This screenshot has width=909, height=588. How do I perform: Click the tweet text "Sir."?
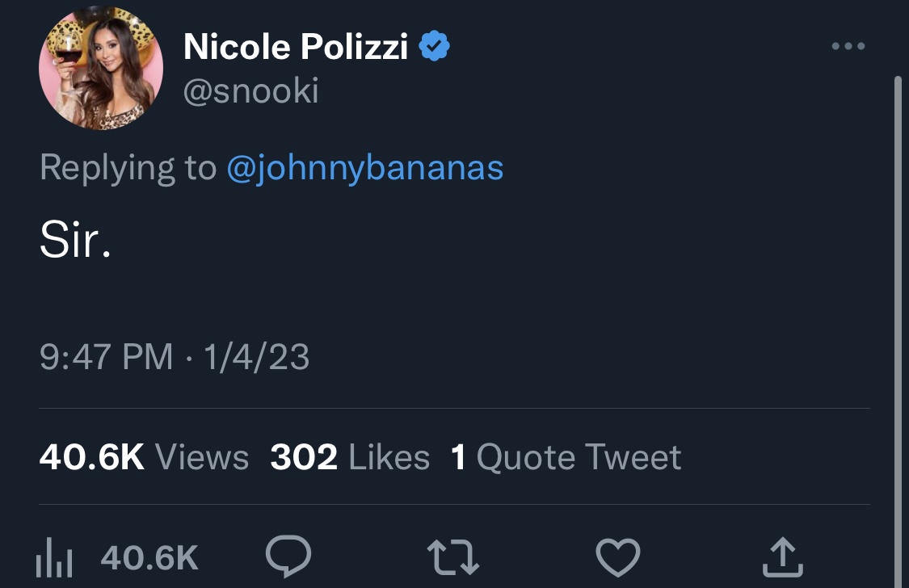75,240
